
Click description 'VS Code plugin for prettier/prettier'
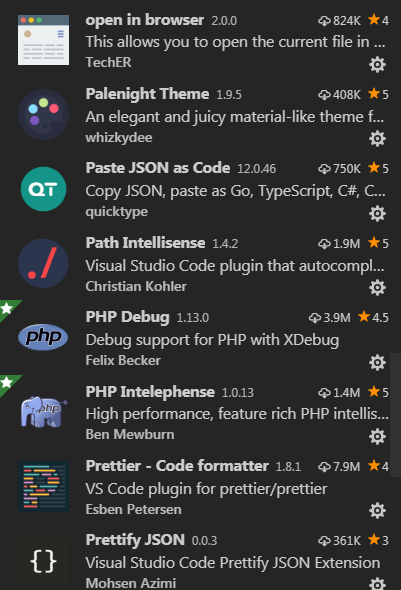pyautogui.click(x=207, y=489)
